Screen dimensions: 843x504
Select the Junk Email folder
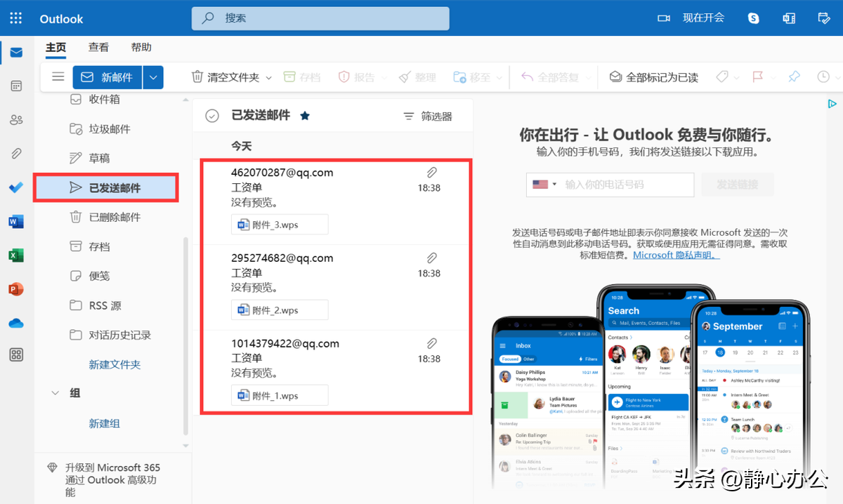[109, 129]
